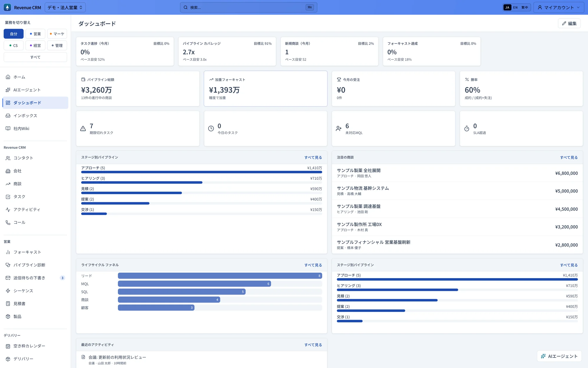
Task: Click the AIエージェント sparkle icon in sidebar
Action: [8, 90]
